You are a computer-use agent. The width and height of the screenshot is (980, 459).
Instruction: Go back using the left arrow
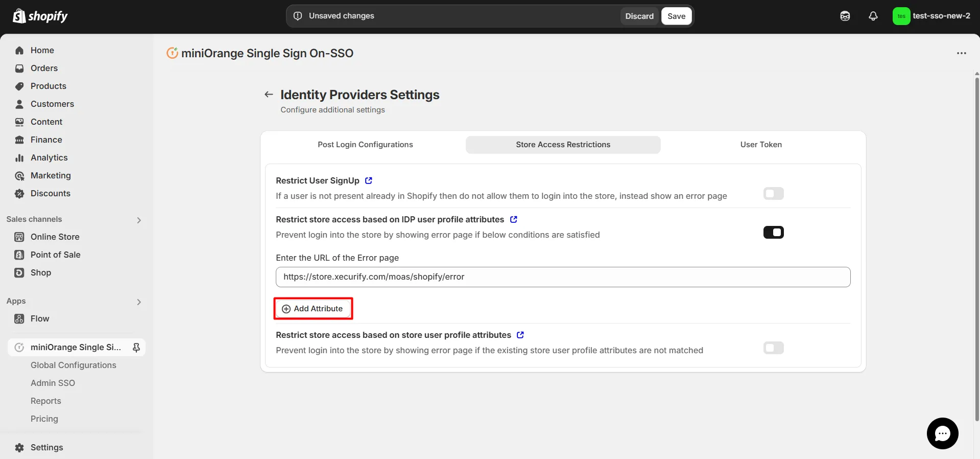(269, 95)
